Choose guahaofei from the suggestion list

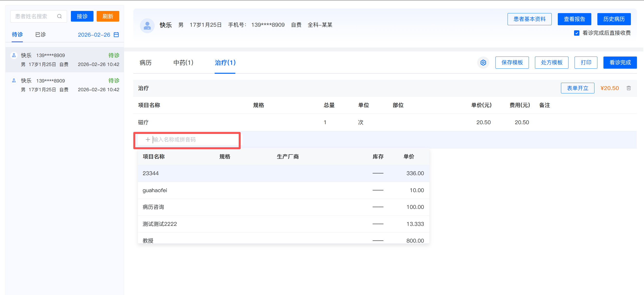pos(155,190)
